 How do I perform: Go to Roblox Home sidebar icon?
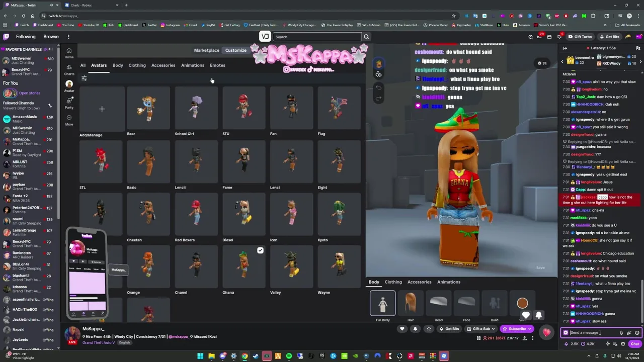(69, 53)
